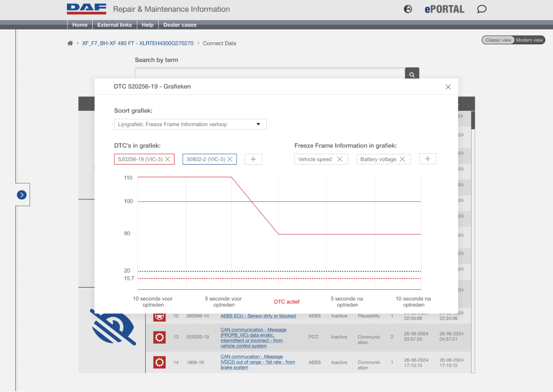Remove DTC 30802-2 (VIC-3) from graph
The image size is (553, 392).
(x=230, y=159)
